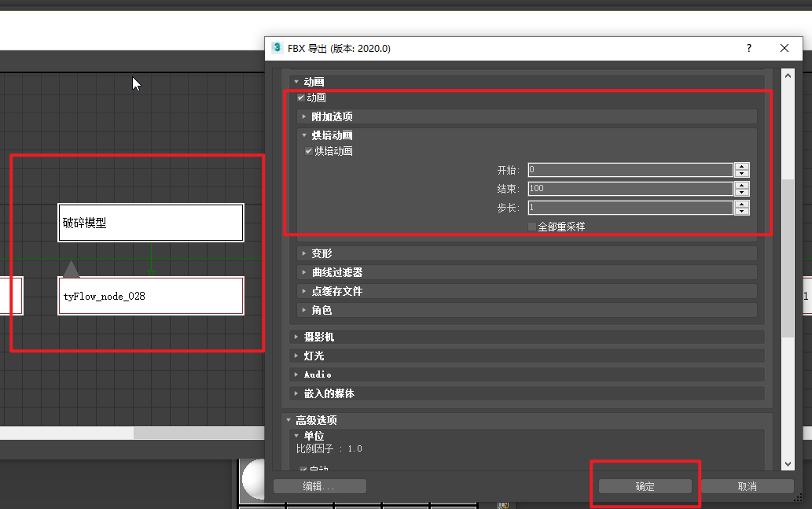Toggle the 动画 checkbox

301,98
